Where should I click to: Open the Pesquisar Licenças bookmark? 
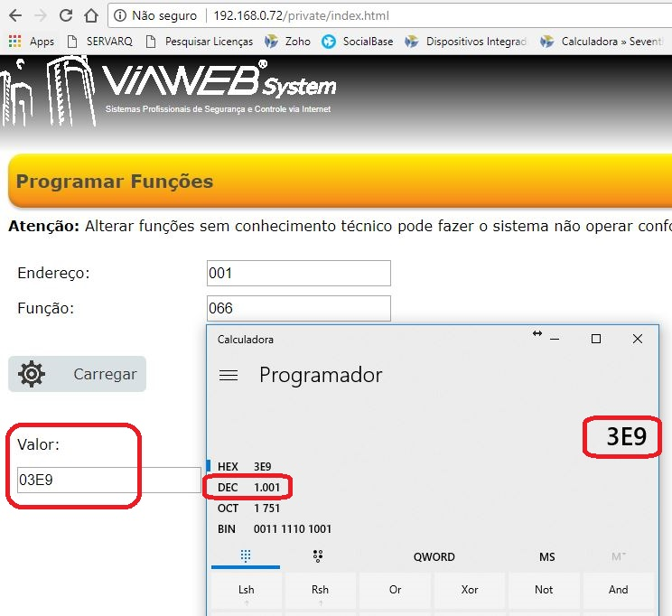tap(200, 42)
